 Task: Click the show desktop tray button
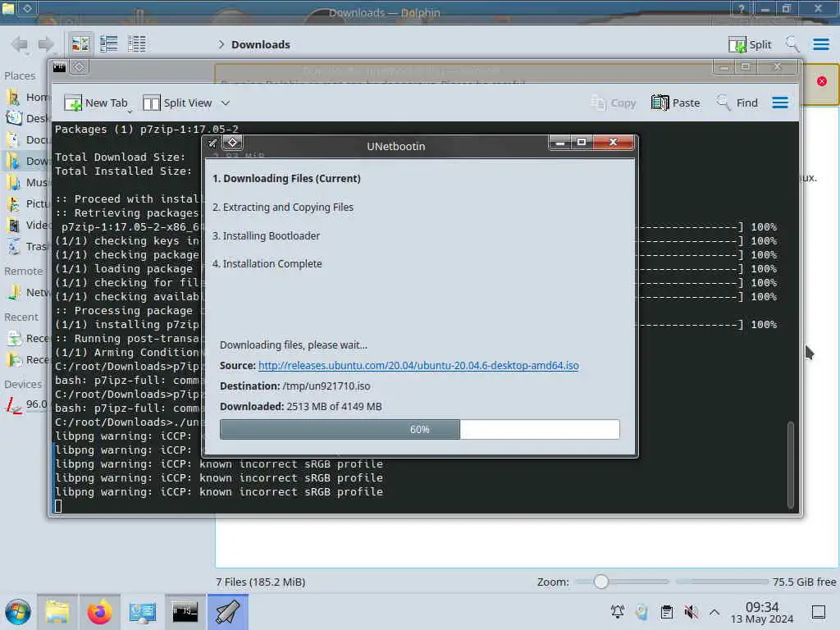tap(819, 612)
